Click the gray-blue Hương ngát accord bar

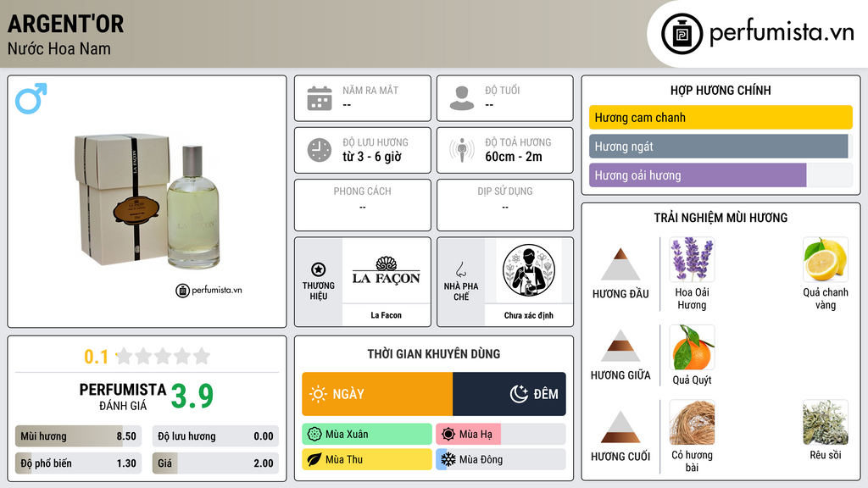[721, 147]
